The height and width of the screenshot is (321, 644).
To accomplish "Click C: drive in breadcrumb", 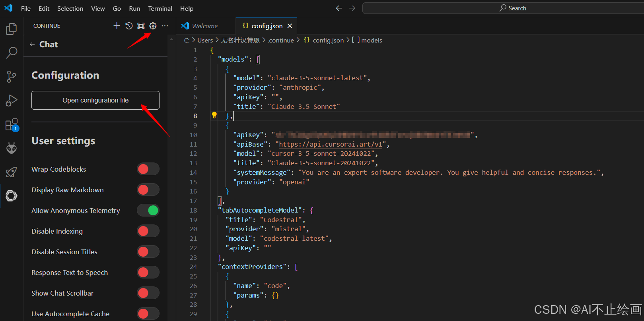I will click(187, 40).
